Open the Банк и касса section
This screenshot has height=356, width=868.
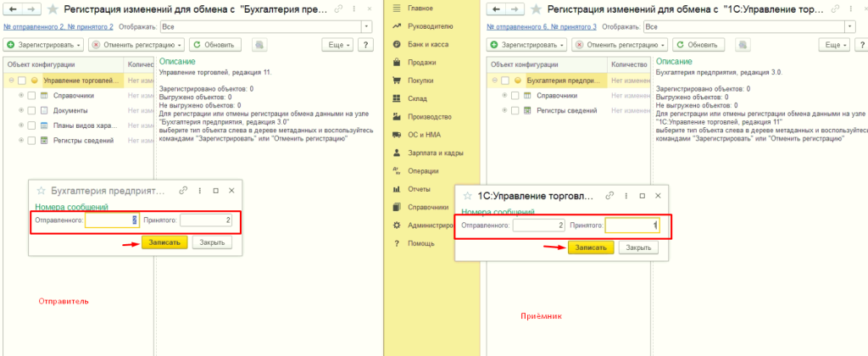click(x=427, y=44)
